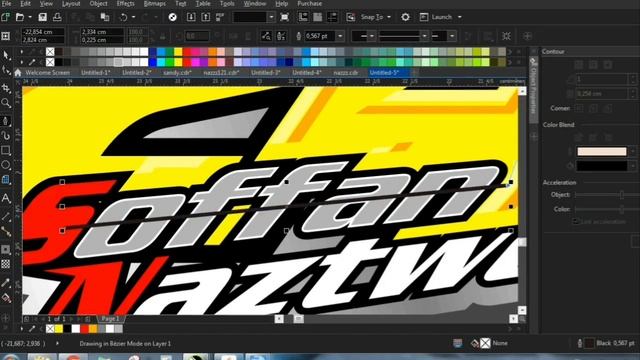Expand the Snap To dropdown
Screen dimensions: 640x360
click(x=389, y=17)
